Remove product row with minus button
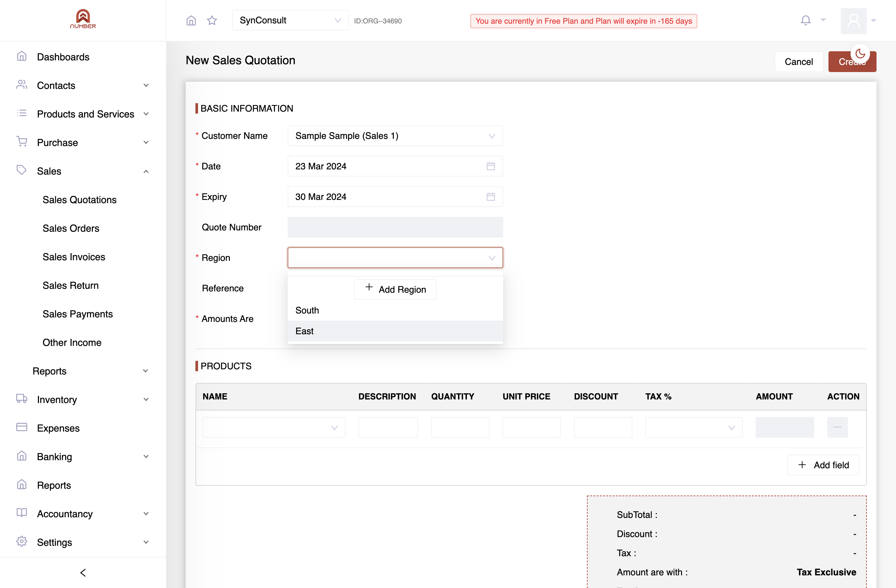This screenshot has width=896, height=588. coord(837,427)
